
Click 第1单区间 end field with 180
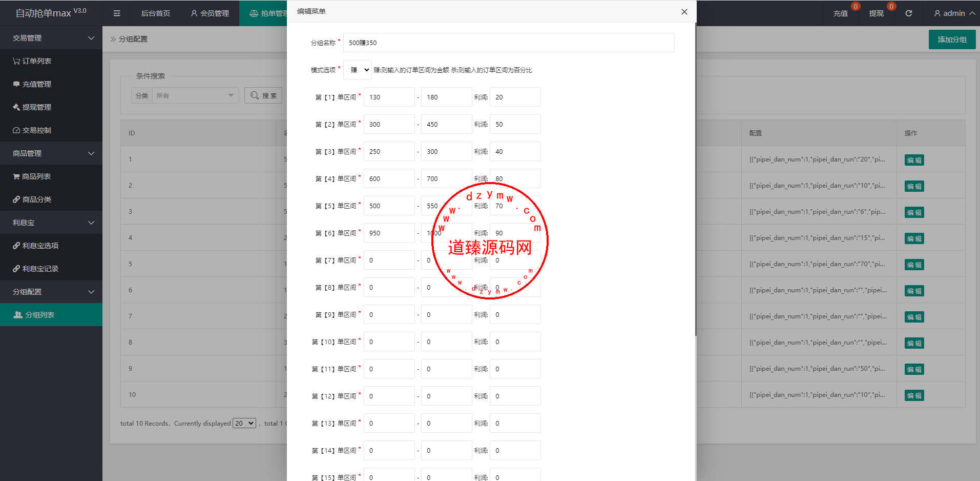coord(446,97)
